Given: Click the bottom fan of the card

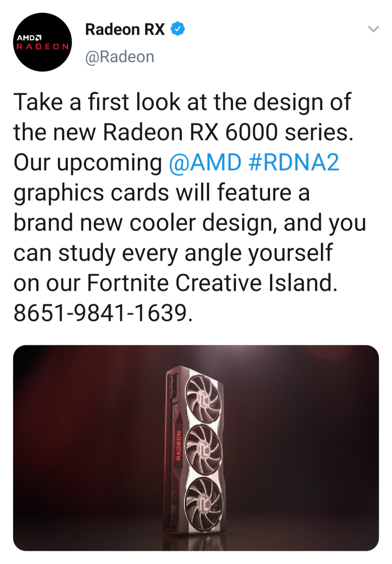Looking at the screenshot, I should click(204, 502).
